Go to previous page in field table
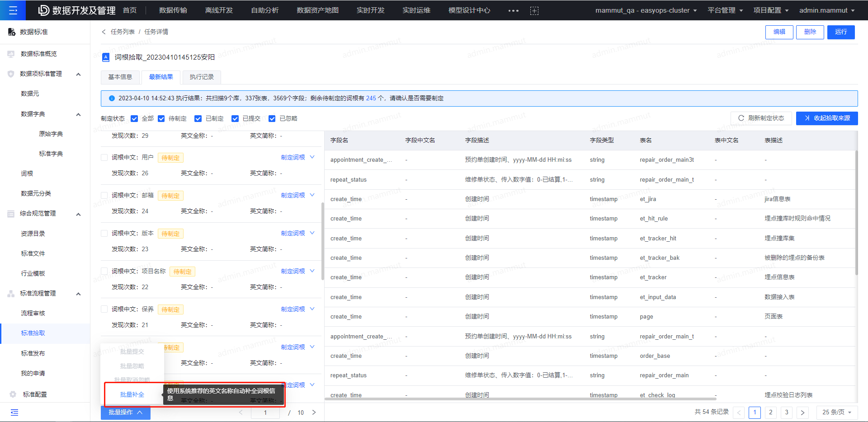The height and width of the screenshot is (422, 868). coord(739,413)
